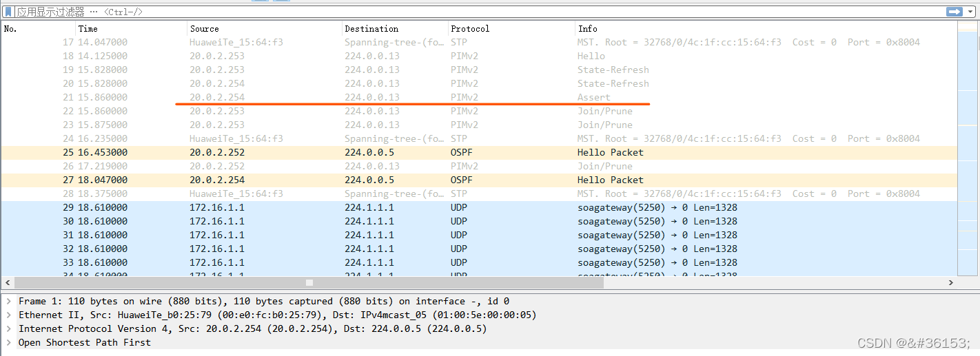Expand the Frame 1 details row

click(8, 302)
